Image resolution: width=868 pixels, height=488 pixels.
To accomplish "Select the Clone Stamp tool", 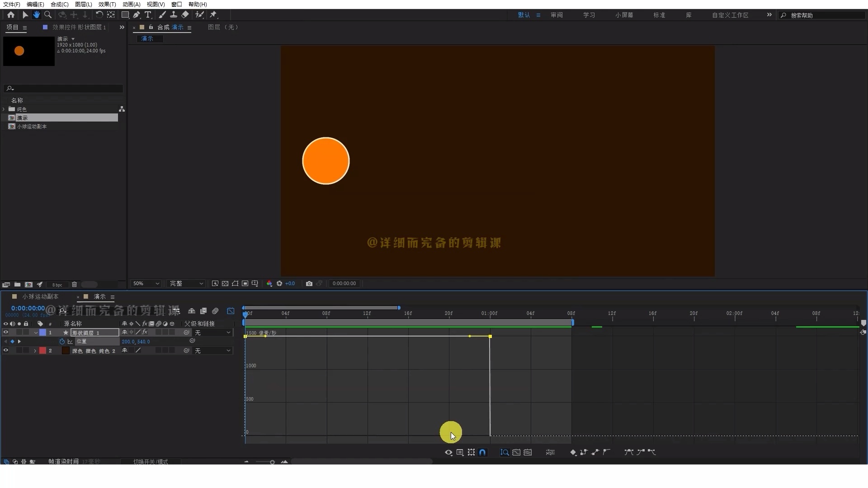I will click(x=173, y=15).
